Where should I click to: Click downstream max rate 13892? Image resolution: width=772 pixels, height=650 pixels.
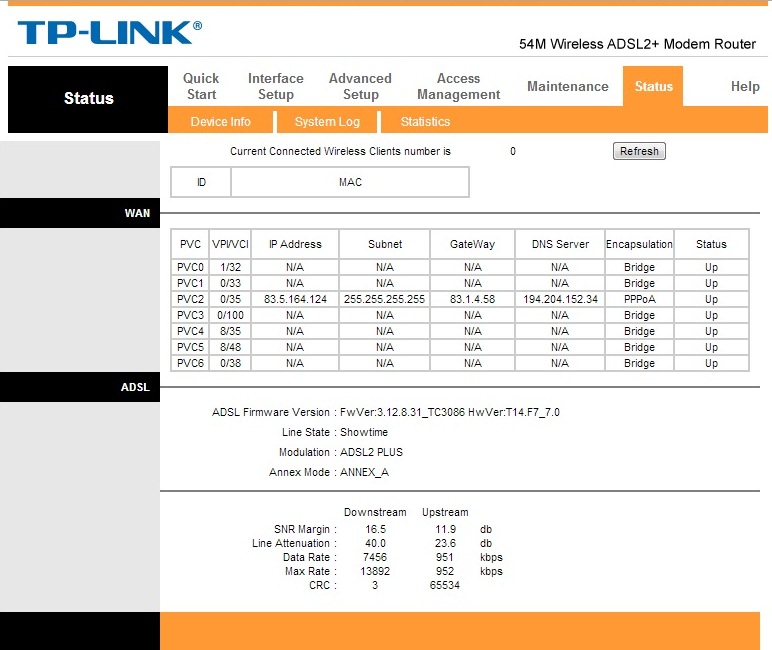click(375, 571)
